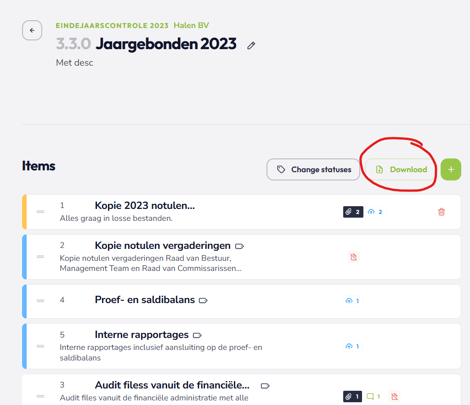Image resolution: width=470 pixels, height=405 pixels.
Task: Grab drag handle of Kopie 2023 notulen row
Action: [40, 212]
